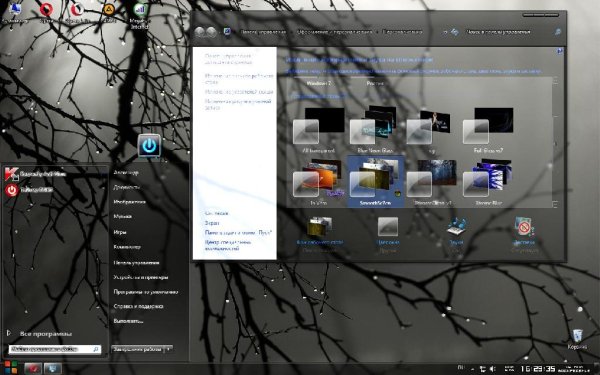Click the theme list scrollbar
Viewport: 600px width, 375px height.
point(555,142)
